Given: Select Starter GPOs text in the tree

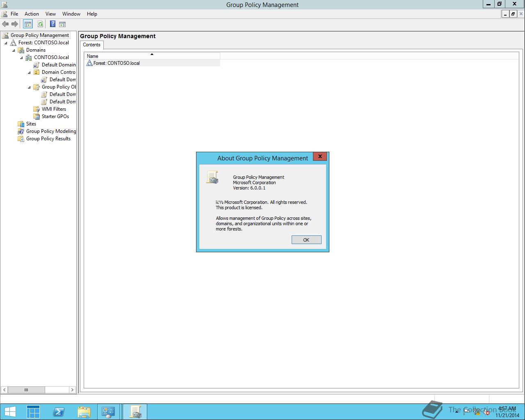Looking at the screenshot, I should click(55, 116).
